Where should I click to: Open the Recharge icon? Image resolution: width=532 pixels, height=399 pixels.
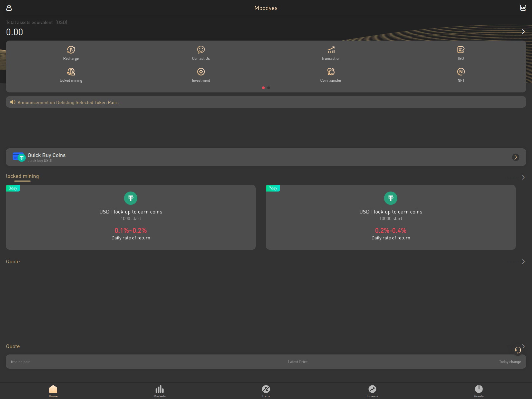71,50
